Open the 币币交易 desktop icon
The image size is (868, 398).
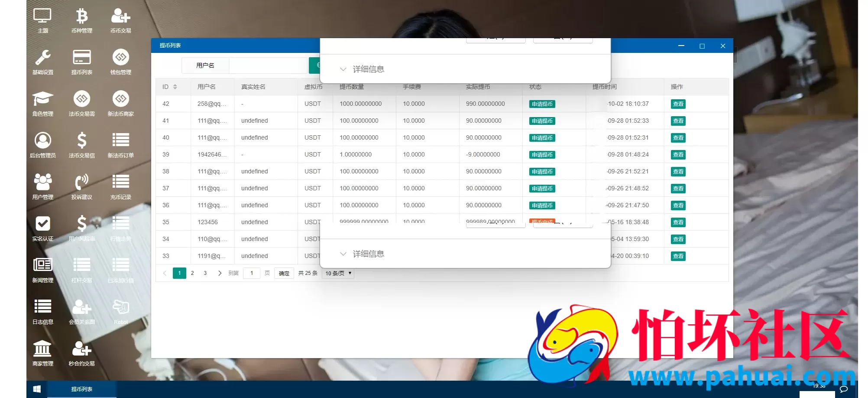point(120,21)
